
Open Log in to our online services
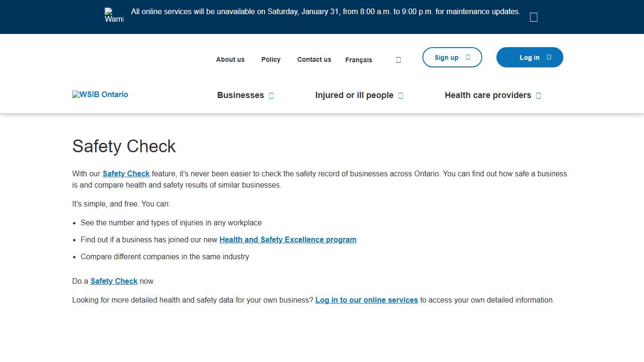366,300
